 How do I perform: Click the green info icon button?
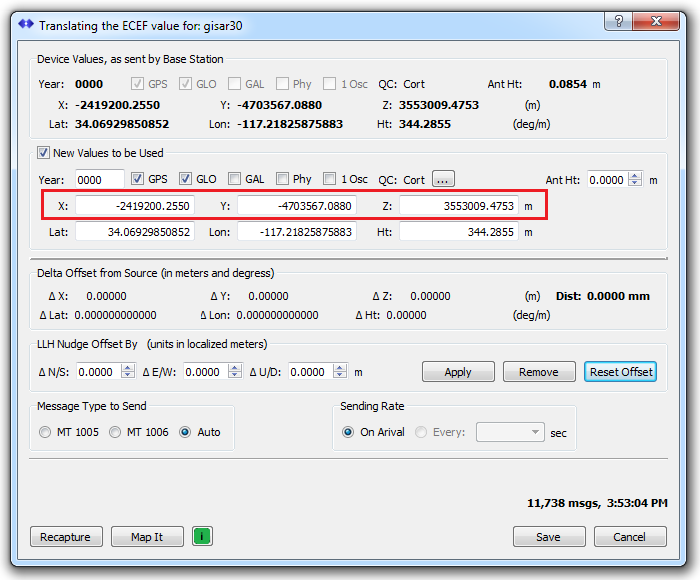202,536
